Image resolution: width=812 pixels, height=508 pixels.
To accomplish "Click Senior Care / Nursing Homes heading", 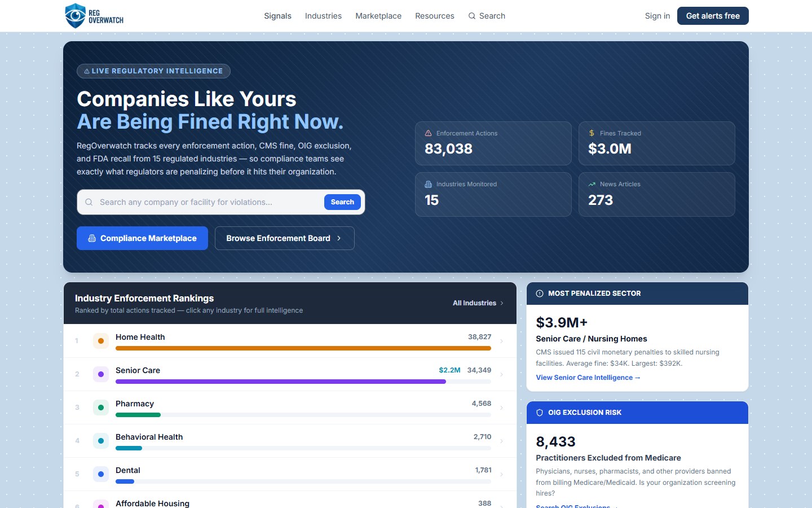I will [x=592, y=339].
